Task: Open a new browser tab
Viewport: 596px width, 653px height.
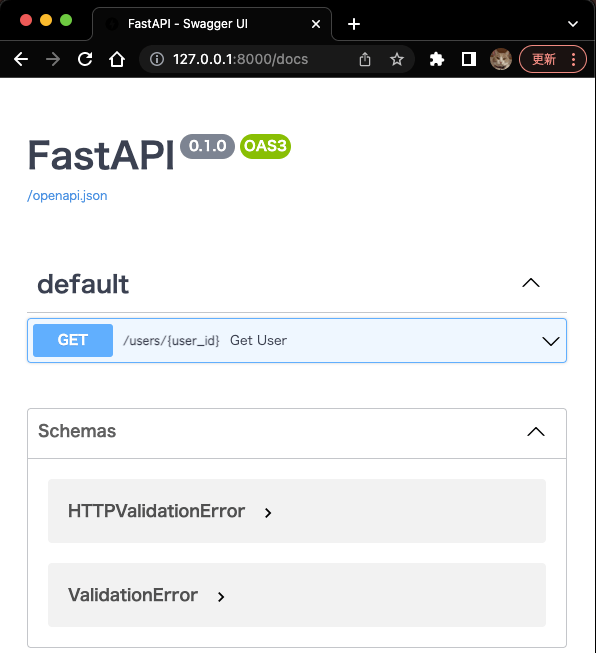Action: 354,24
